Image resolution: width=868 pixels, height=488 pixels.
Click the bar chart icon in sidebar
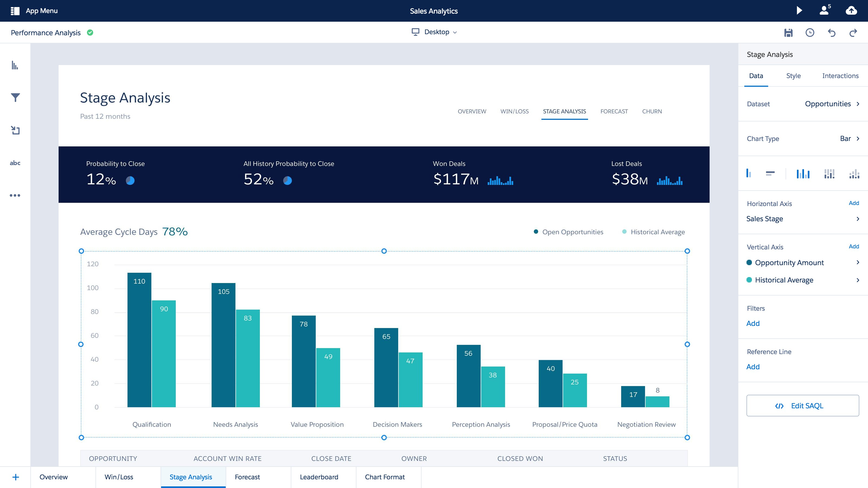click(x=15, y=65)
